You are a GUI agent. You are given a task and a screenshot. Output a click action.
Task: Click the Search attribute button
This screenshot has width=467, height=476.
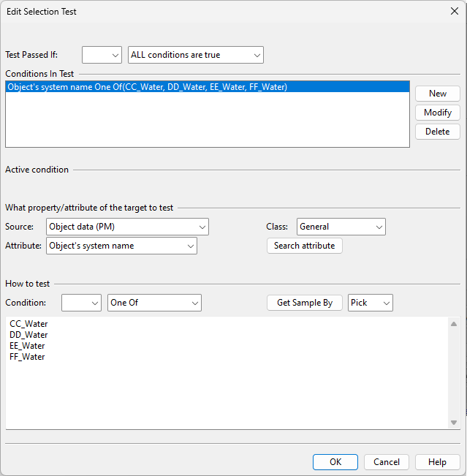pos(304,246)
